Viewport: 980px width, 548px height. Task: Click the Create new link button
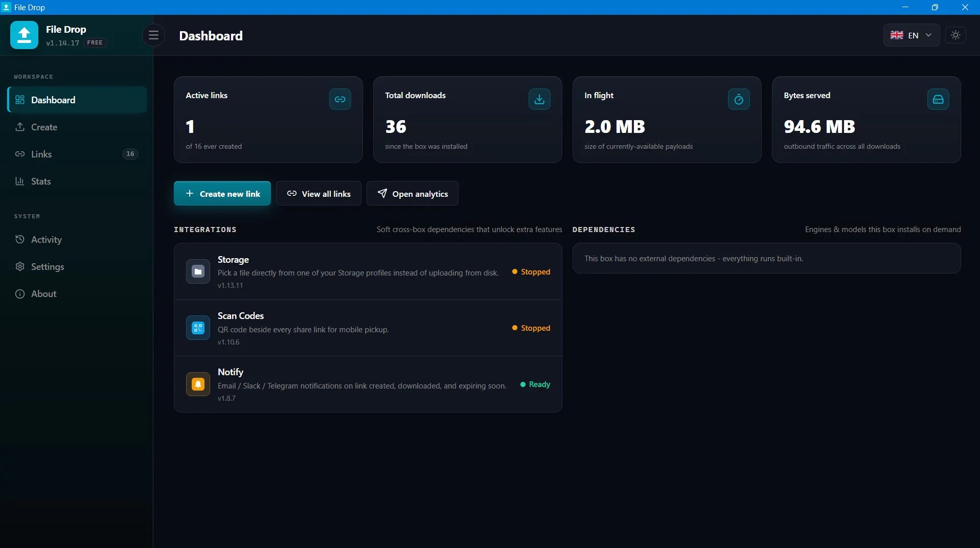pyautogui.click(x=222, y=193)
